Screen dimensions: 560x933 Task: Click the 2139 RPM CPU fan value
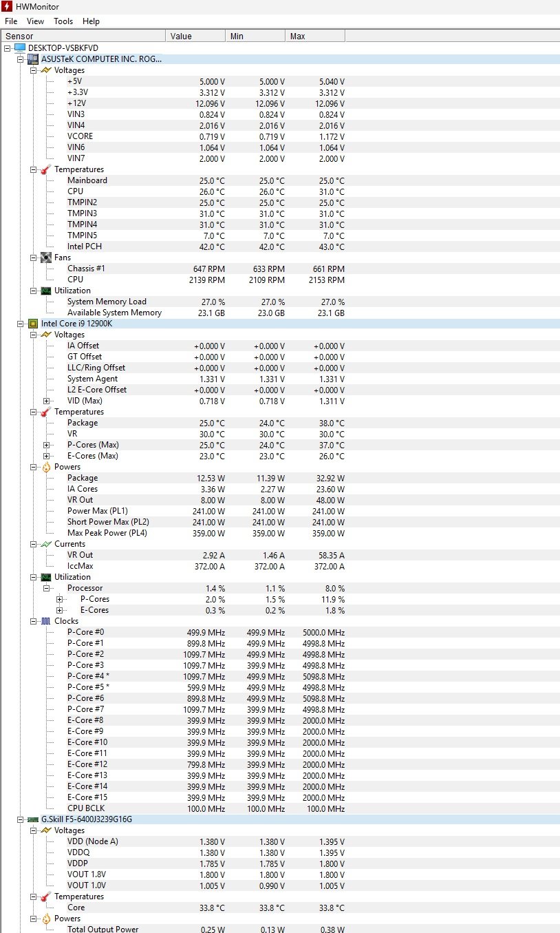[207, 280]
